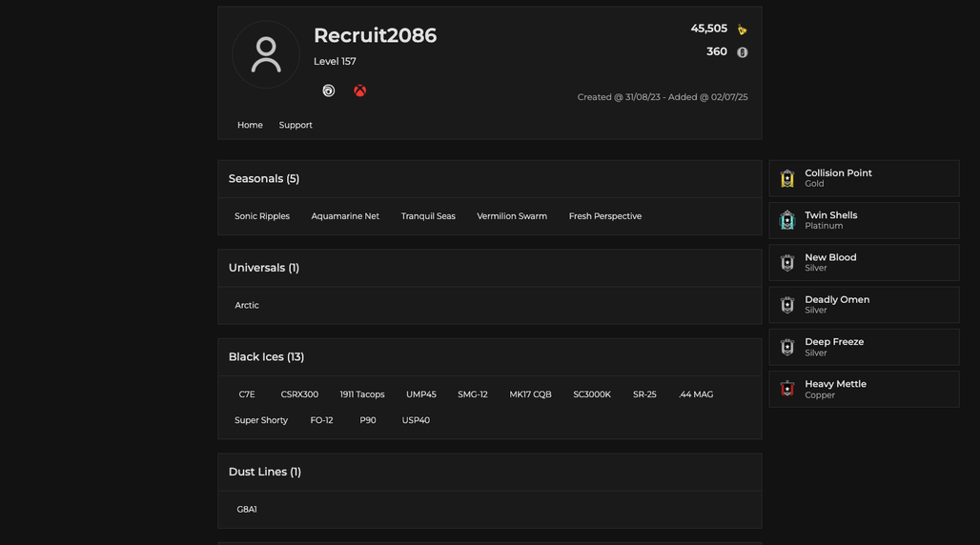Screen dimensions: 980x545
Task: Click the Level 157 text
Action: pyautogui.click(x=335, y=61)
